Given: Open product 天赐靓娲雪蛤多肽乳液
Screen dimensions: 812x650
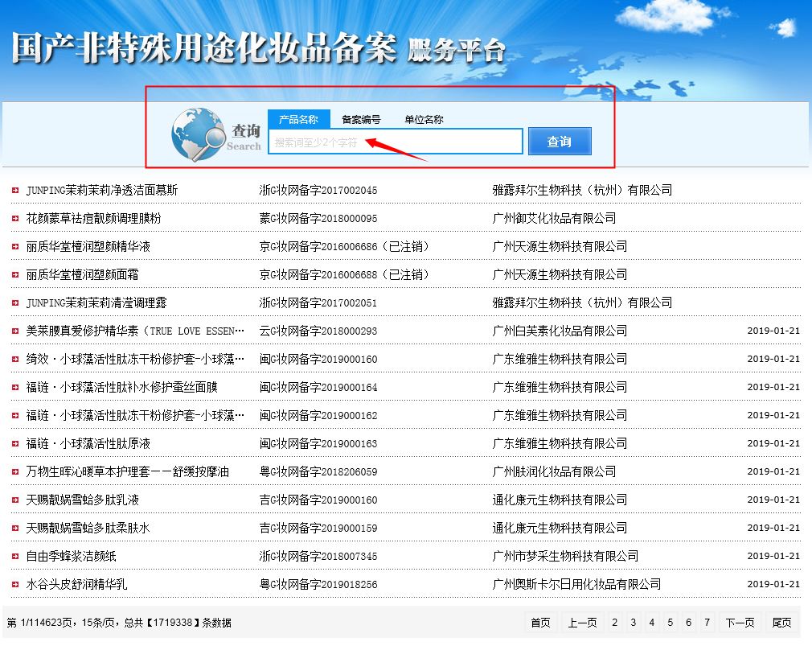Looking at the screenshot, I should [83, 500].
